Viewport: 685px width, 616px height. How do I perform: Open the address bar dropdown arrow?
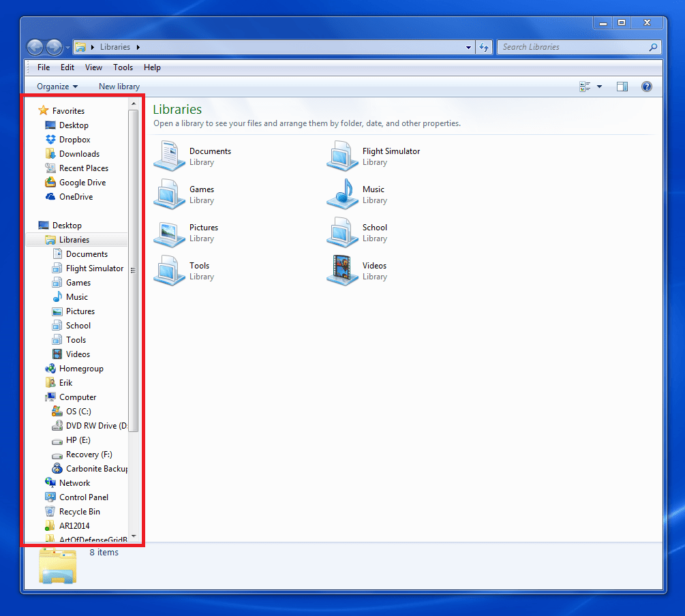click(468, 47)
